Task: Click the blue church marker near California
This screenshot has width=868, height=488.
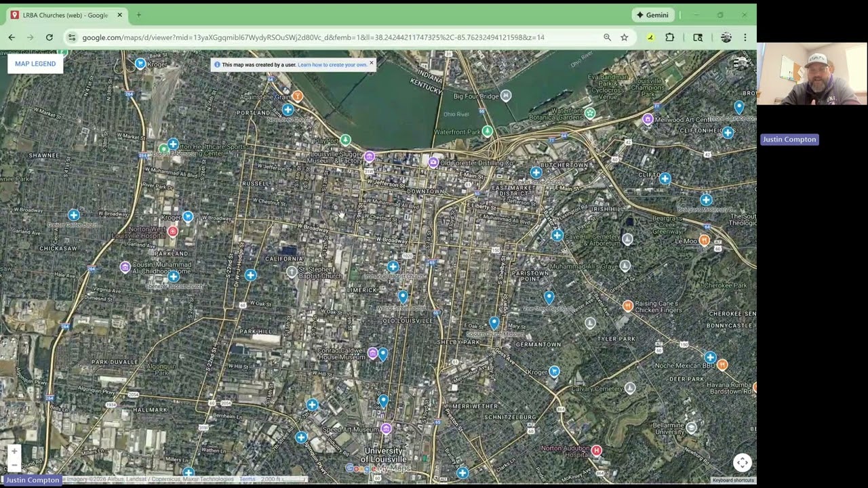Action: [250, 274]
